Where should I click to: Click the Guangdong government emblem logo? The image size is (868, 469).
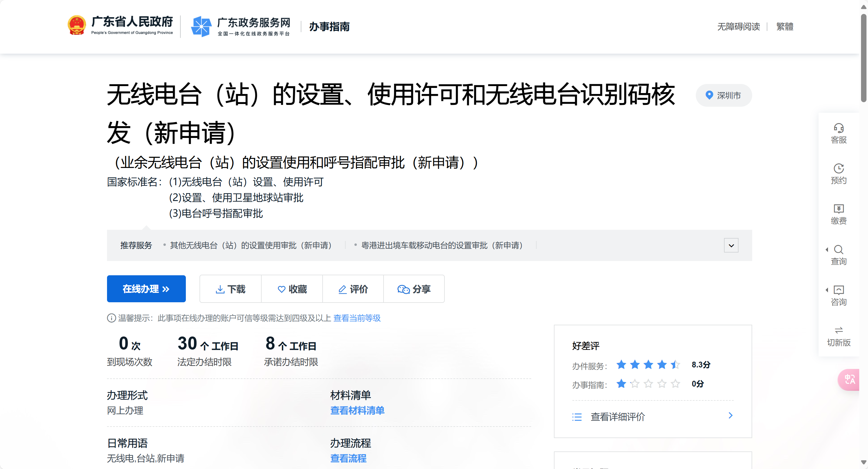pos(76,25)
